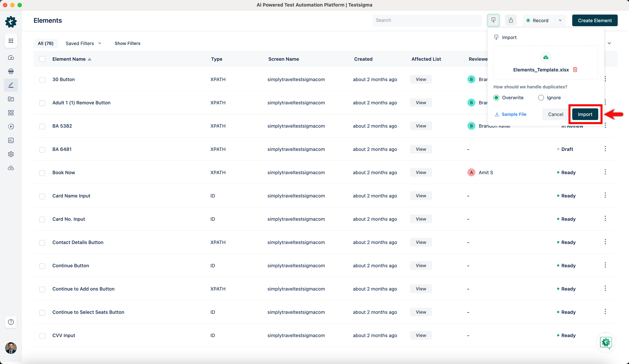The width and height of the screenshot is (629, 364).
Task: Click Show Filters
Action: [x=127, y=43]
